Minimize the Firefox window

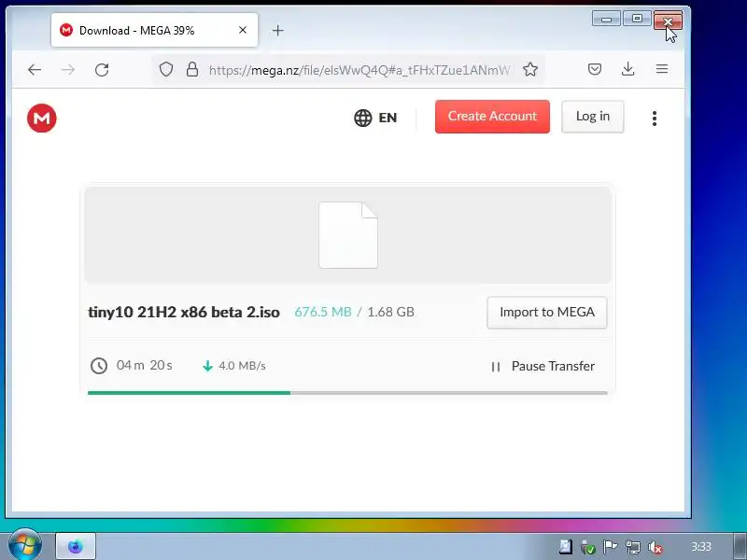[606, 19]
